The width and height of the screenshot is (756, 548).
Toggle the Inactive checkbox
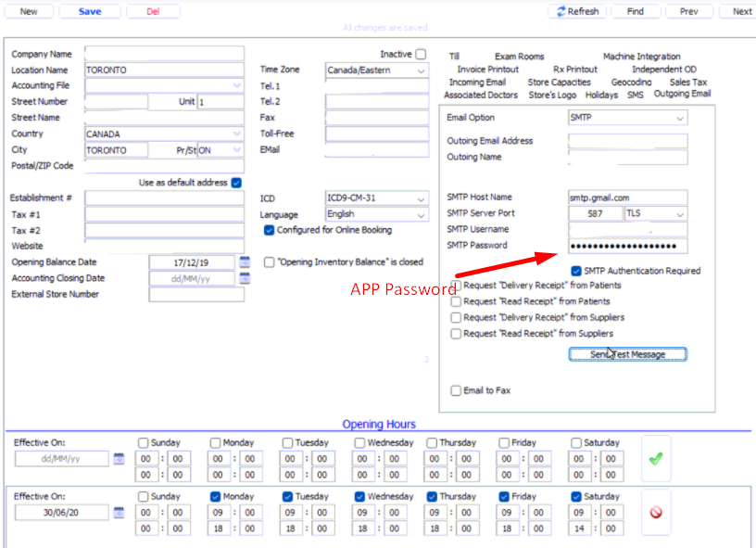[x=421, y=54]
